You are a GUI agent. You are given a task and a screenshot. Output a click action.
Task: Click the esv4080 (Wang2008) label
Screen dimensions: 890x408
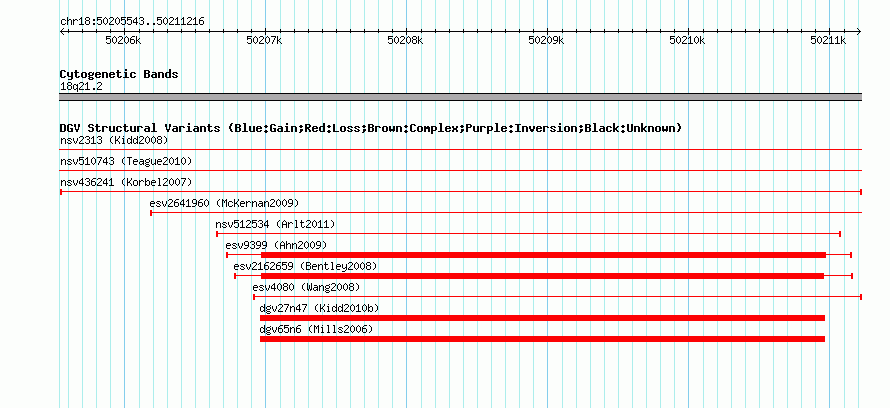point(307,287)
